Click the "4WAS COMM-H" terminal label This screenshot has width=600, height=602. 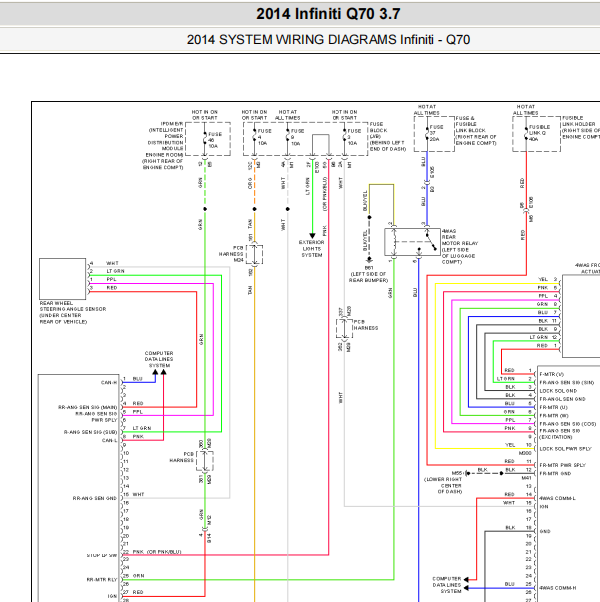pos(558,588)
